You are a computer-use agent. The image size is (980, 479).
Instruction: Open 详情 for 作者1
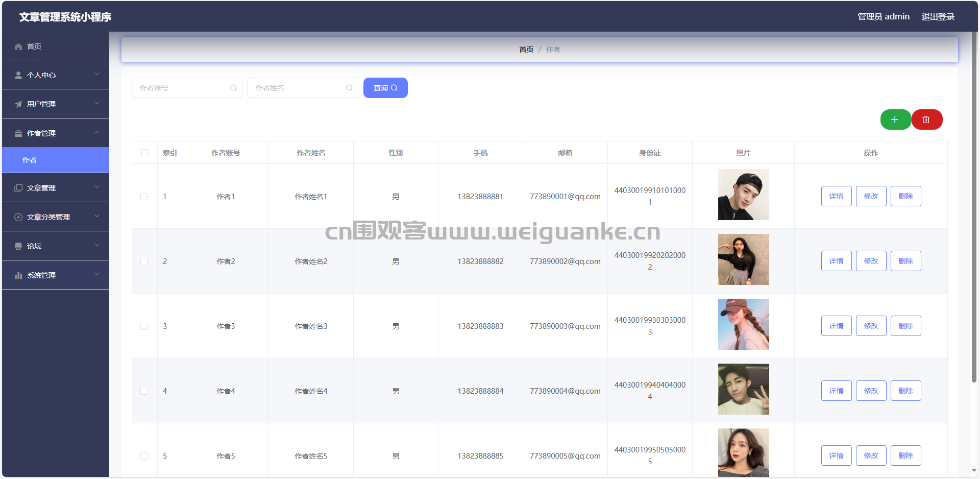click(836, 196)
